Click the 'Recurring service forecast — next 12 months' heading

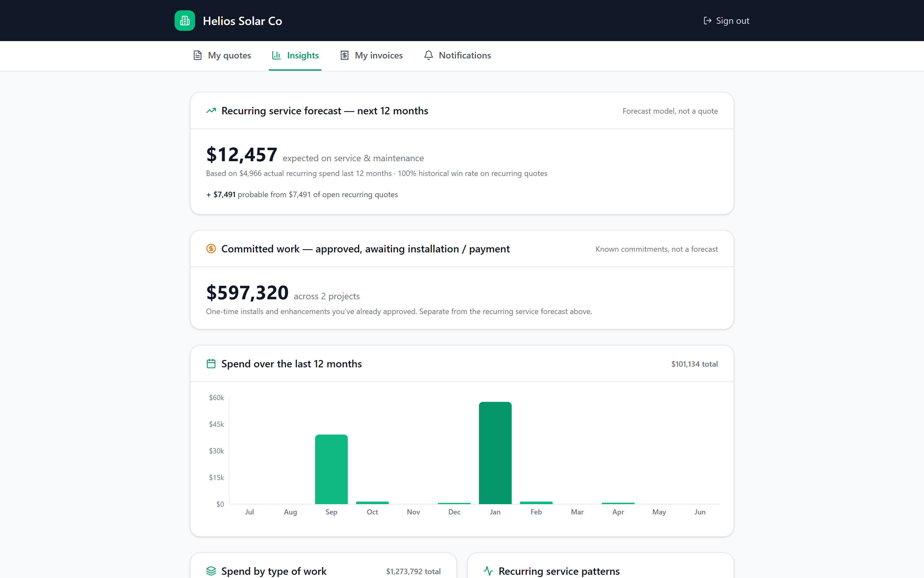point(325,111)
